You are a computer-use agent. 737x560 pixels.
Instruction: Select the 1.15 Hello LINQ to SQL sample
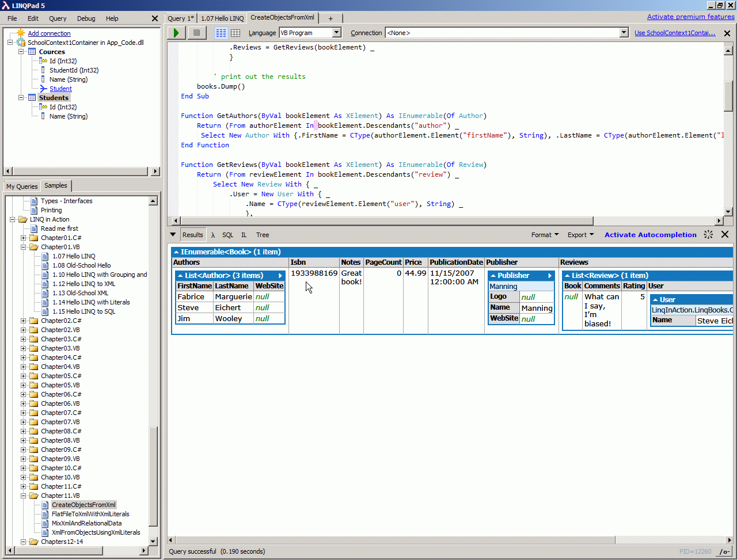point(83,311)
